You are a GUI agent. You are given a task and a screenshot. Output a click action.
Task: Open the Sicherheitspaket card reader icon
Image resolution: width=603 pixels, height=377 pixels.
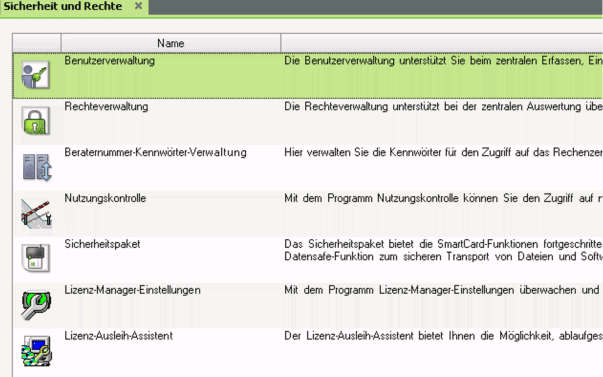click(36, 258)
